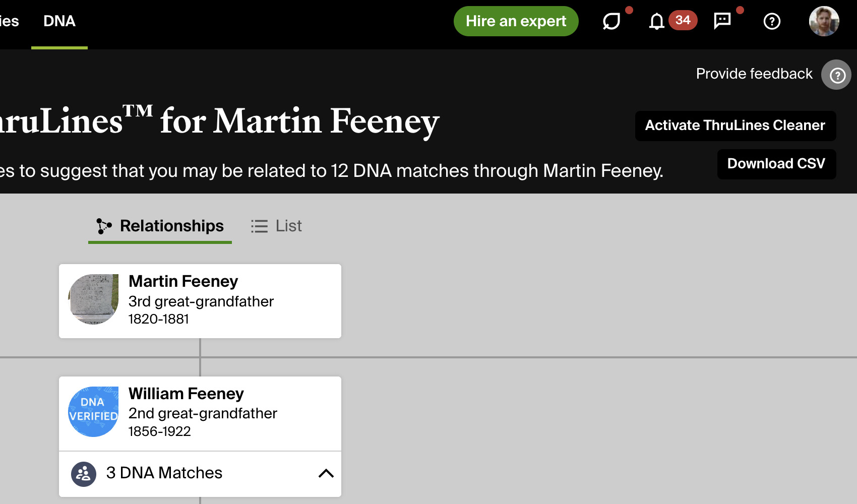
Task: Click the help question mark in header
Action: [x=772, y=21]
